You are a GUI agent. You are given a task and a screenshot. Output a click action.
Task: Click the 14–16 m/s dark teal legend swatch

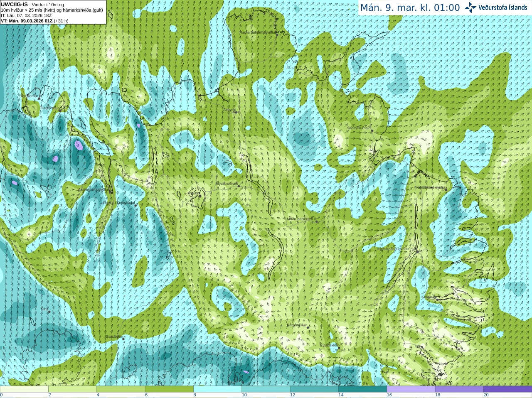(362, 389)
